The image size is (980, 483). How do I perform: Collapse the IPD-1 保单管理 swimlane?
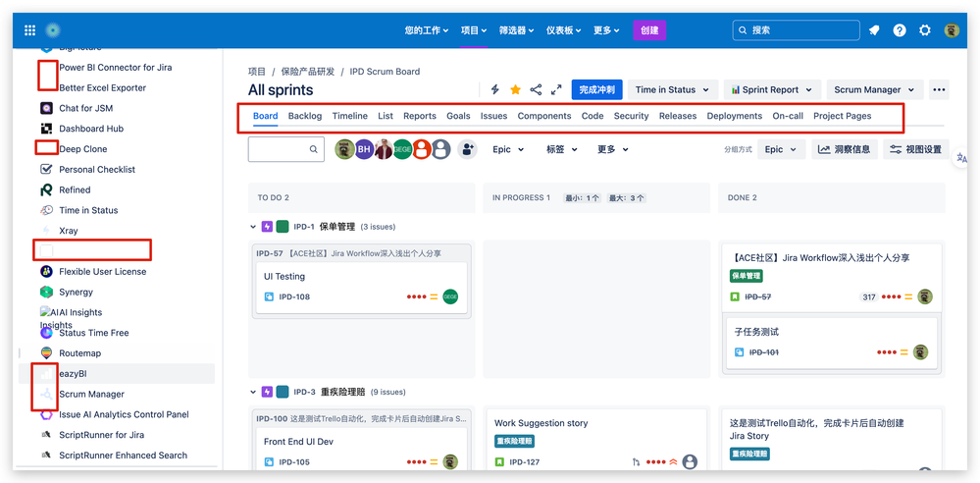253,227
